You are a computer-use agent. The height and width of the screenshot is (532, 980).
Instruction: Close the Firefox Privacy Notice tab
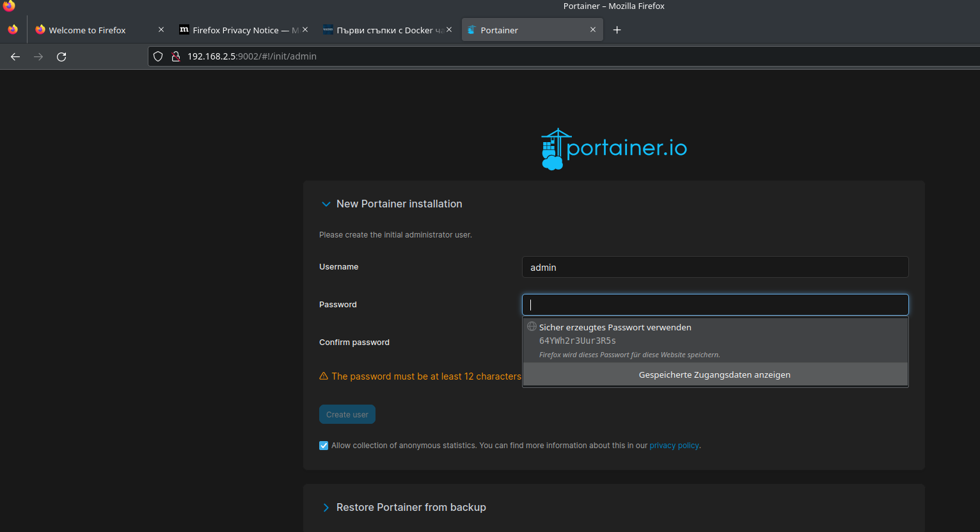305,29
